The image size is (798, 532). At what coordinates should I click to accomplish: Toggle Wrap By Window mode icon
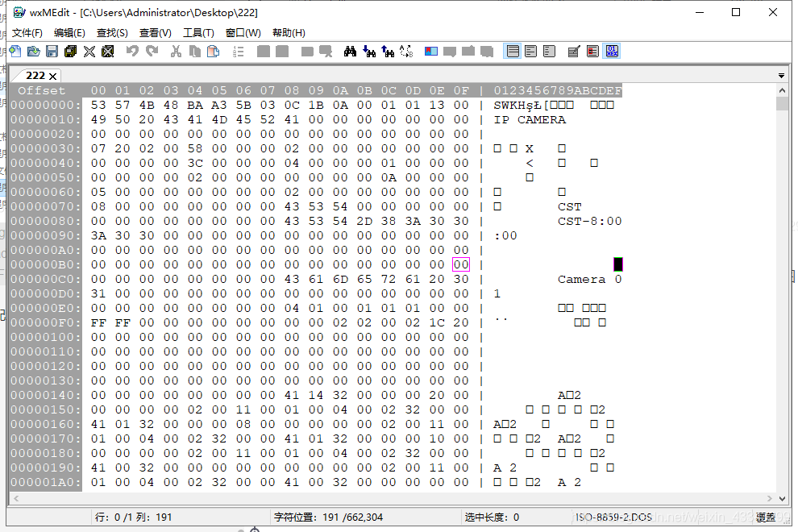pyautogui.click(x=531, y=52)
